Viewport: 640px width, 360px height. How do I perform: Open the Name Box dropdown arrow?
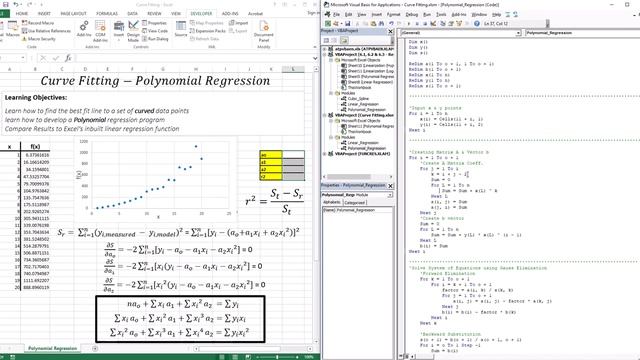coord(23,58)
